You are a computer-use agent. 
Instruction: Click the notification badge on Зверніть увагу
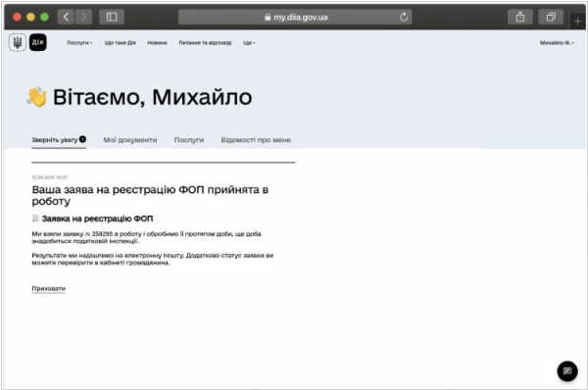click(x=82, y=139)
